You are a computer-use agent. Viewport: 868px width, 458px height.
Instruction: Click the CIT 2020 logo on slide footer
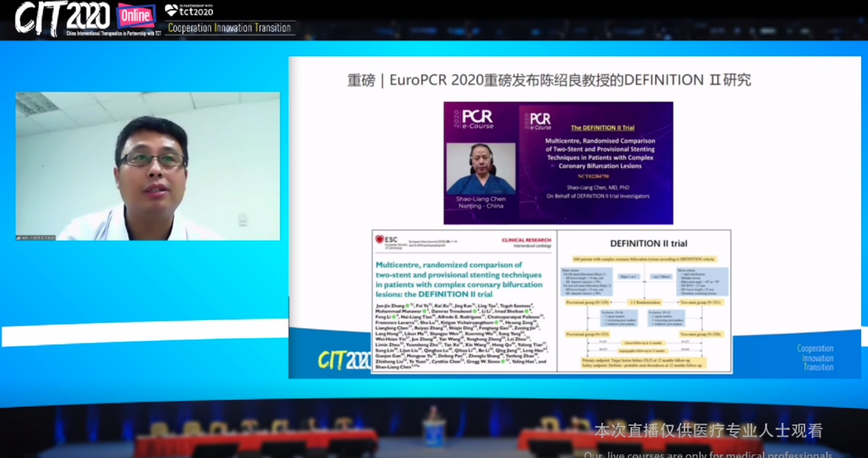click(344, 360)
